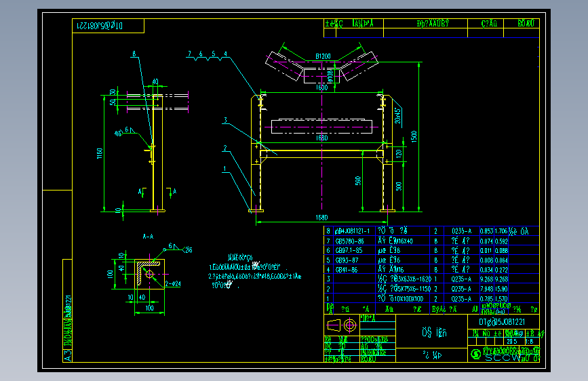Click the 0.088 weight cell
Image resolution: width=588 pixels, height=381 pixels.
(x=501, y=251)
